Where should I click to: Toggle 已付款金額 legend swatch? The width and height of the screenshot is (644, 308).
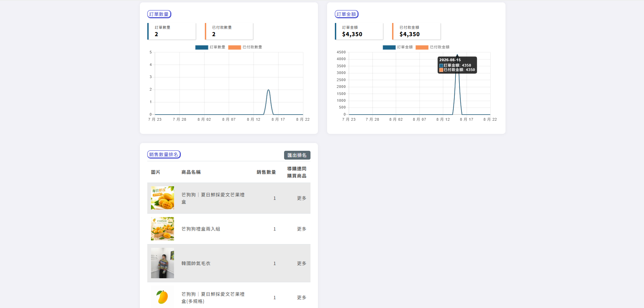pos(422,47)
